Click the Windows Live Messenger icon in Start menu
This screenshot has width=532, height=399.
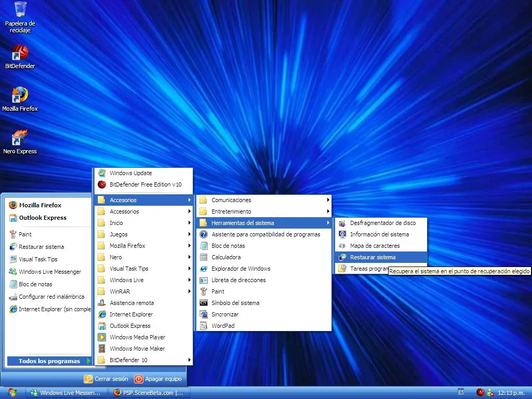click(x=13, y=272)
